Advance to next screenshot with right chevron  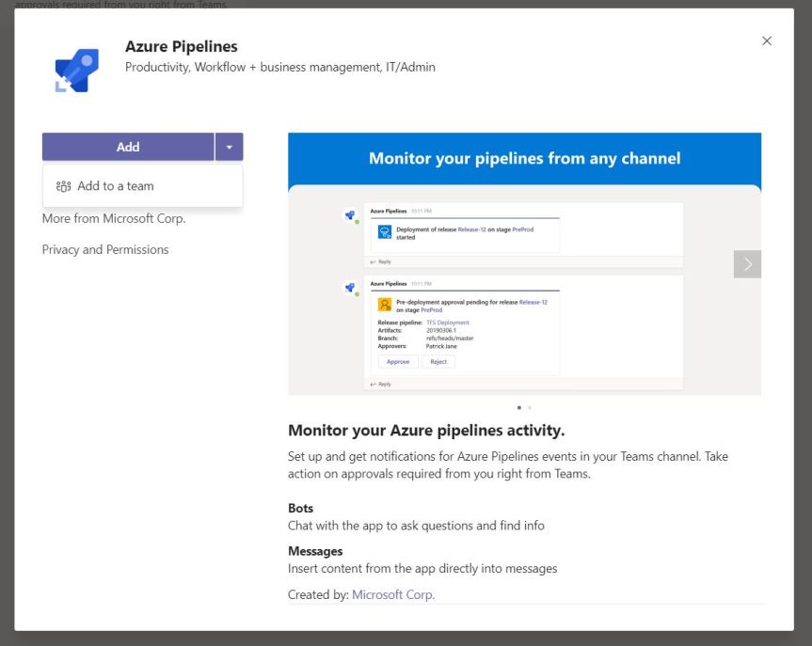(747, 264)
